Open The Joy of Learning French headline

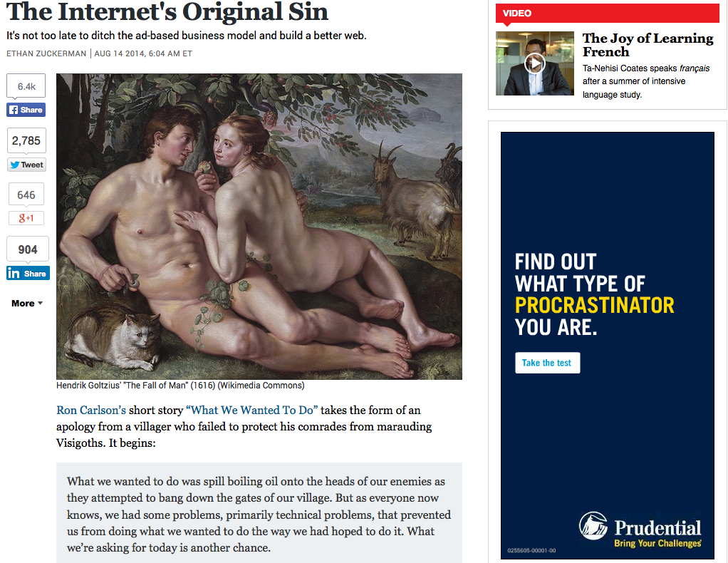(648, 45)
